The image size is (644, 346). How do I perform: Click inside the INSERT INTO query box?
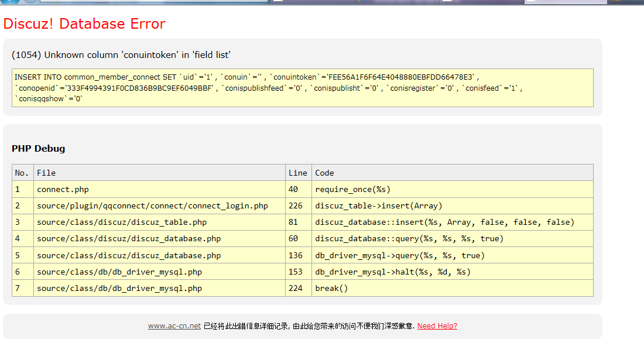click(x=302, y=88)
